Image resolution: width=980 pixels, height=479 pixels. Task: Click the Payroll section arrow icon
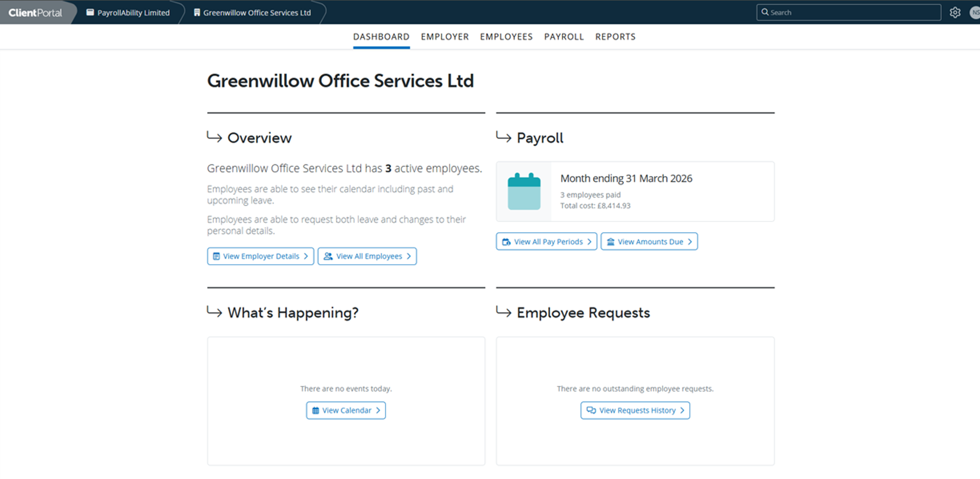coord(503,137)
